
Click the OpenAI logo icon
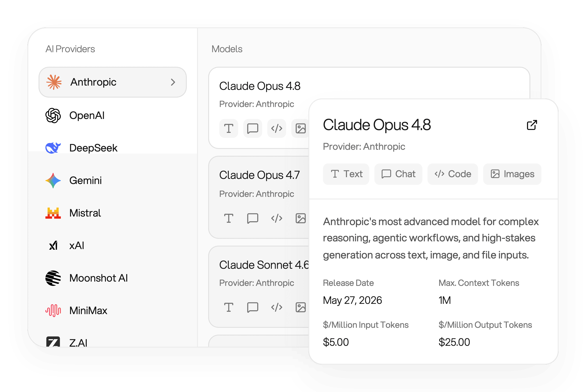(53, 116)
